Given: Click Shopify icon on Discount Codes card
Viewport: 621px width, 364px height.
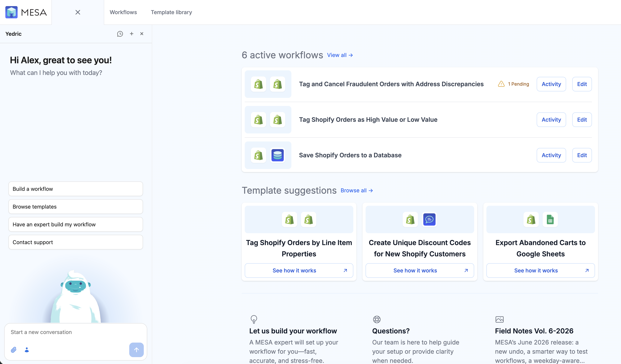Looking at the screenshot, I should (x=410, y=219).
